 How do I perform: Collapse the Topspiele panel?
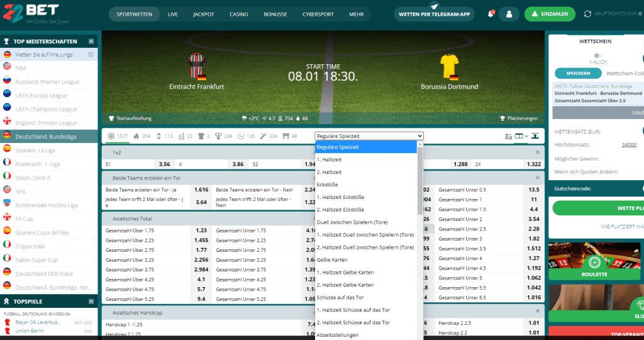91,302
